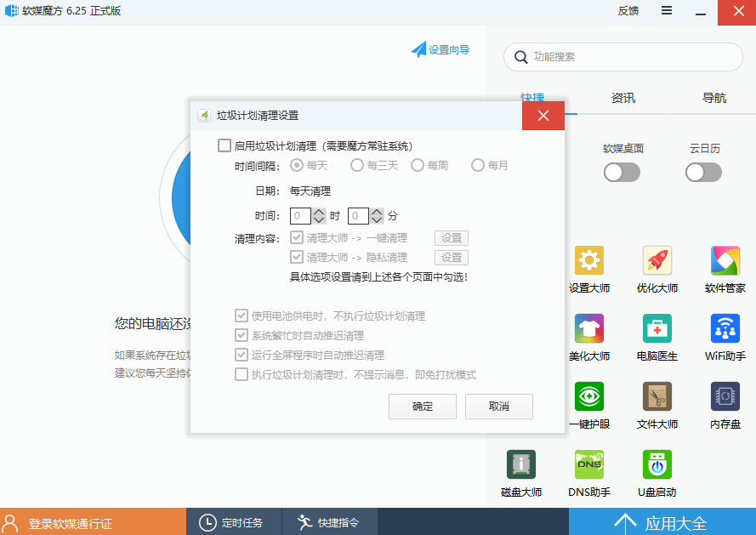The height and width of the screenshot is (535, 756).
Task: Click 设置 button beside 一键清理
Action: 452,238
